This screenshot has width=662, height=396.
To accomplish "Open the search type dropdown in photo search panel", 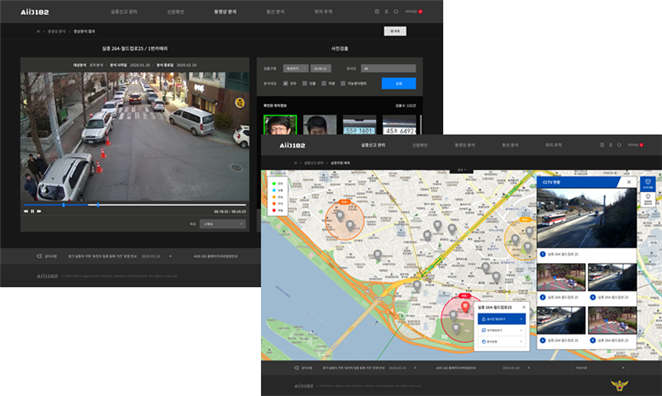I will [x=296, y=68].
